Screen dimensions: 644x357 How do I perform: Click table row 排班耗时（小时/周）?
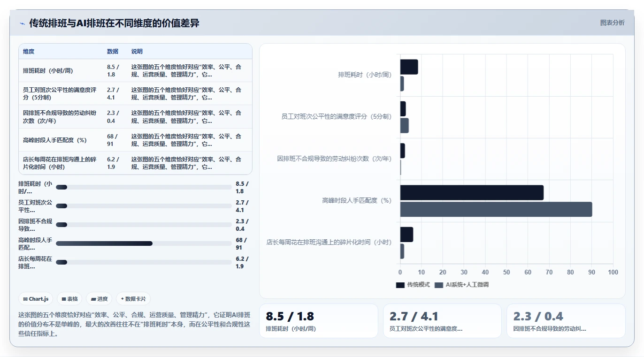point(135,70)
